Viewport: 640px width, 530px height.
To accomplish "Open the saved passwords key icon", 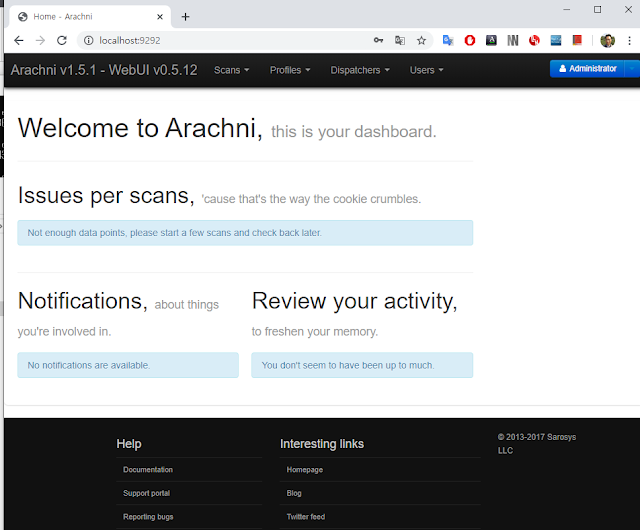I will click(378, 40).
